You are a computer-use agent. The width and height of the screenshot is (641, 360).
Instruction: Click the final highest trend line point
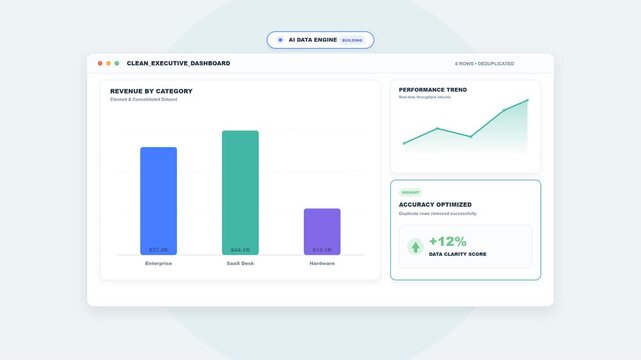[527, 100]
